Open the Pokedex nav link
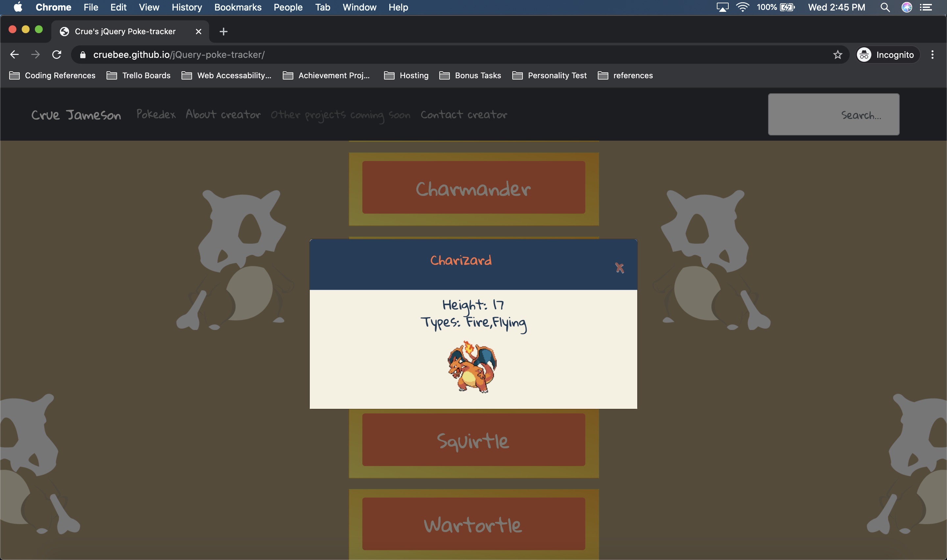The image size is (947, 560). (156, 114)
